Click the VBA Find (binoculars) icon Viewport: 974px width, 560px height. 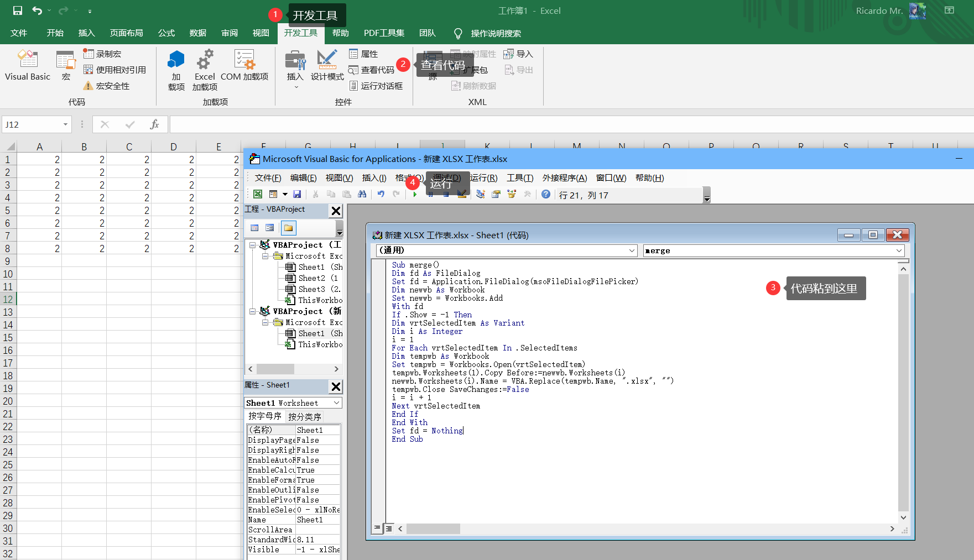[362, 194]
